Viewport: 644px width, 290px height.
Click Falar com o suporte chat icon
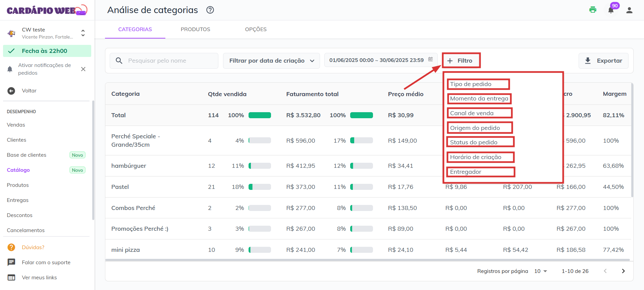pyautogui.click(x=11, y=262)
